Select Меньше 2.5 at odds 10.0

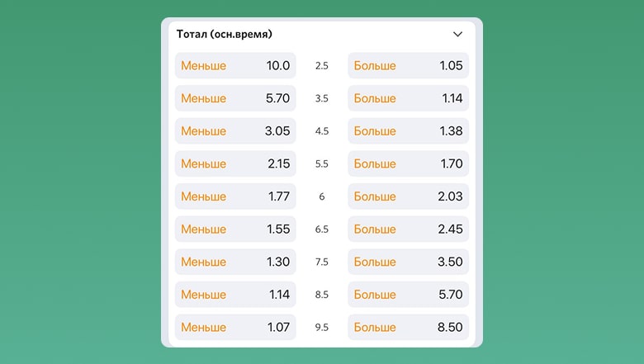coord(235,66)
